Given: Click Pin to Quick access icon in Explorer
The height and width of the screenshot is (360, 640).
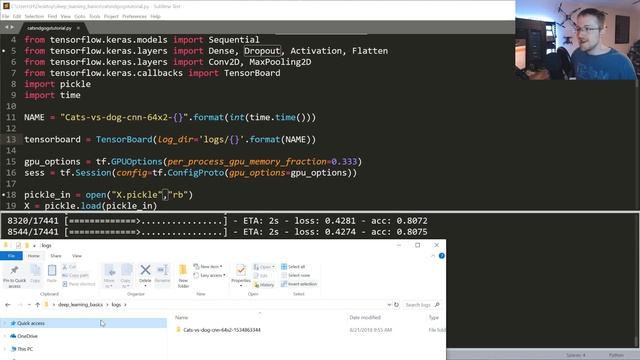Looking at the screenshot, I should (x=14, y=270).
